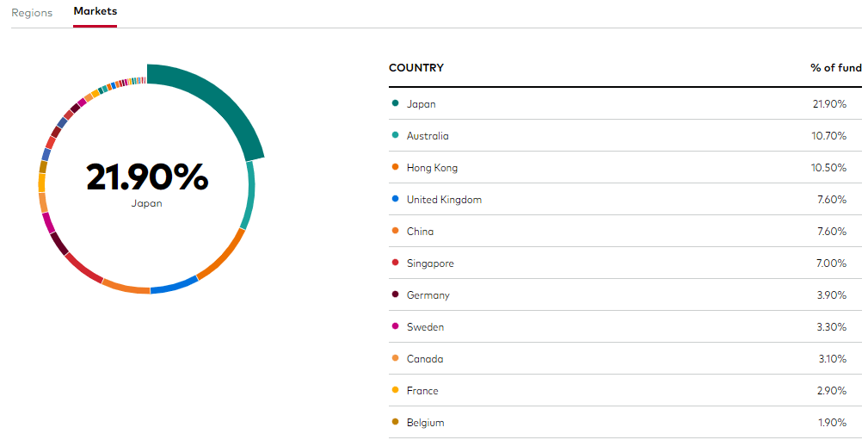The height and width of the screenshot is (440, 868).
Task: Click the Germany maroon legend dot
Action: click(395, 294)
